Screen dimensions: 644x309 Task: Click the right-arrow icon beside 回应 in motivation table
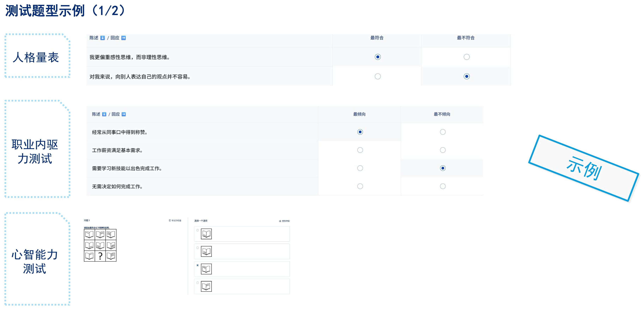[124, 114]
